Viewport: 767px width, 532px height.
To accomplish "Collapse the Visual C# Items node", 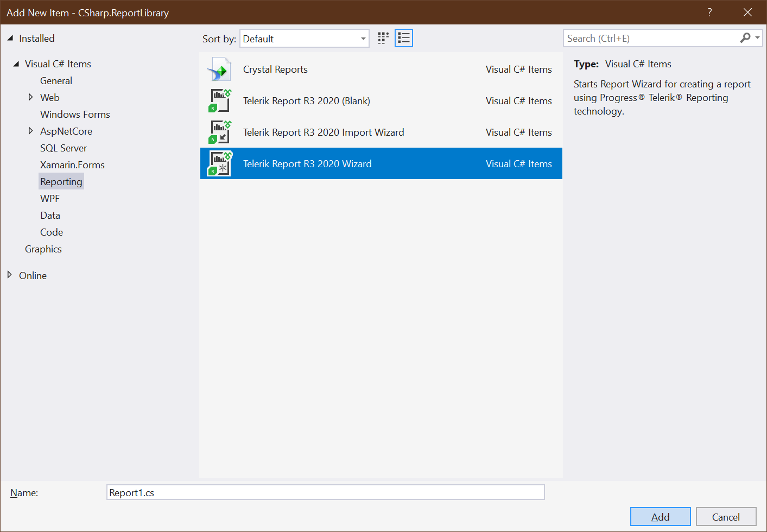I will coord(16,64).
